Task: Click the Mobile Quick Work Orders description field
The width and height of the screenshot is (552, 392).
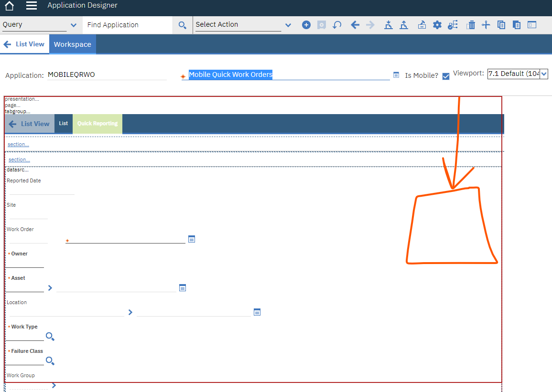Action: tap(286, 75)
